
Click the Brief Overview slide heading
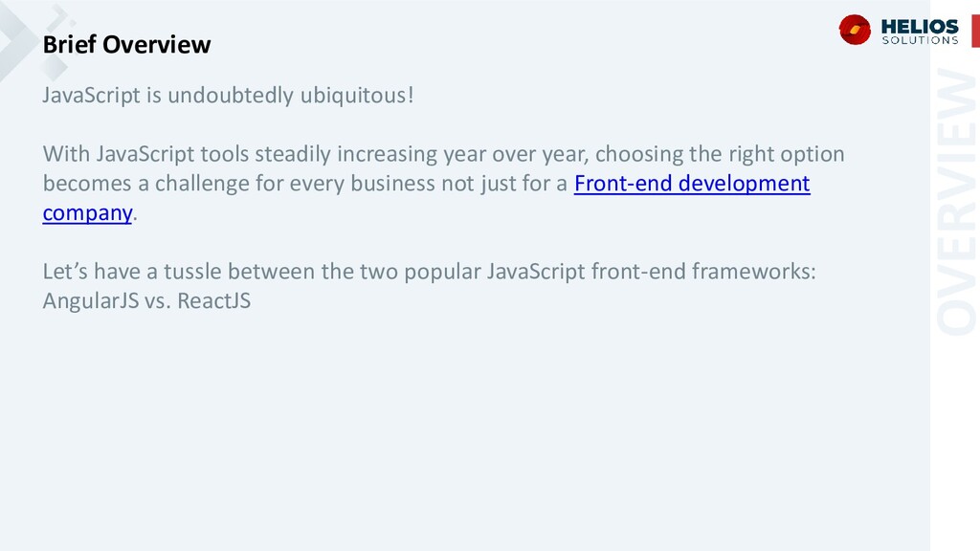(126, 44)
